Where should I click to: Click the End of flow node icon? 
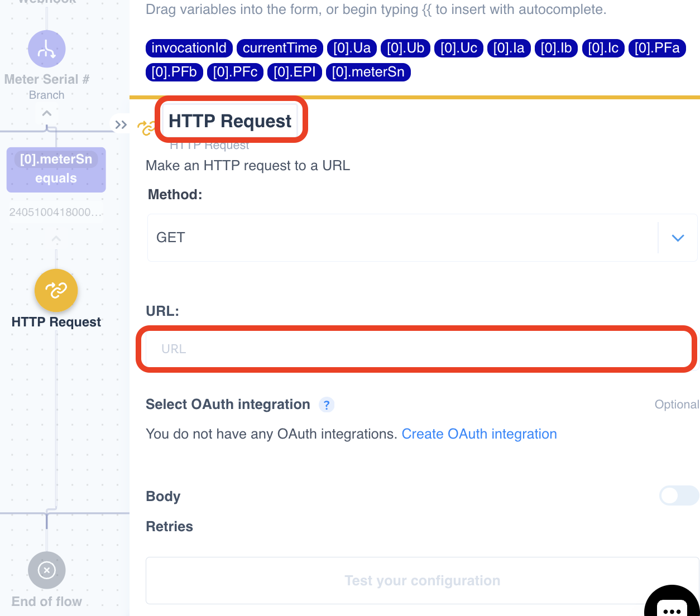(47, 570)
